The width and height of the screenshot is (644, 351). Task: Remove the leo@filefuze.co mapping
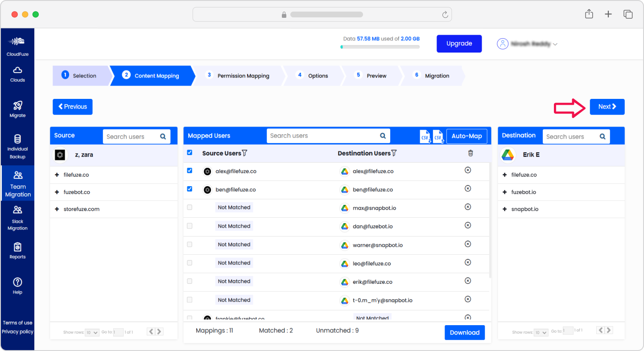point(468,262)
